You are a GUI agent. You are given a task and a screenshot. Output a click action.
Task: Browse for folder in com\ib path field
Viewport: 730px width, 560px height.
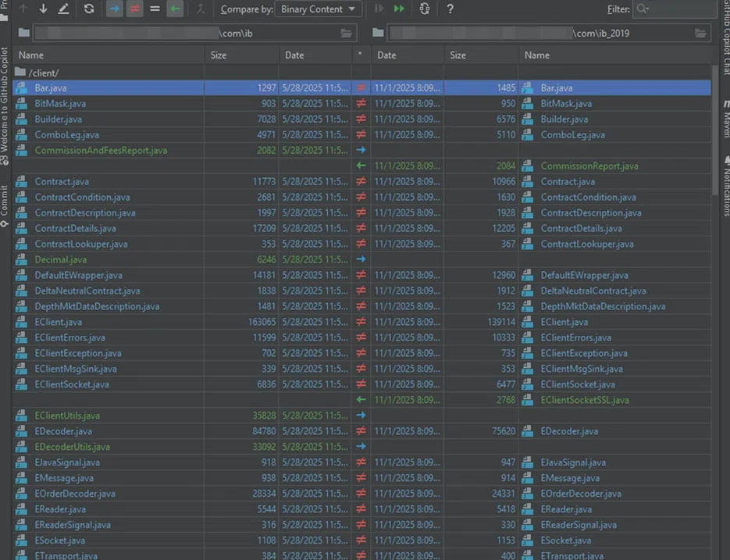tap(346, 33)
